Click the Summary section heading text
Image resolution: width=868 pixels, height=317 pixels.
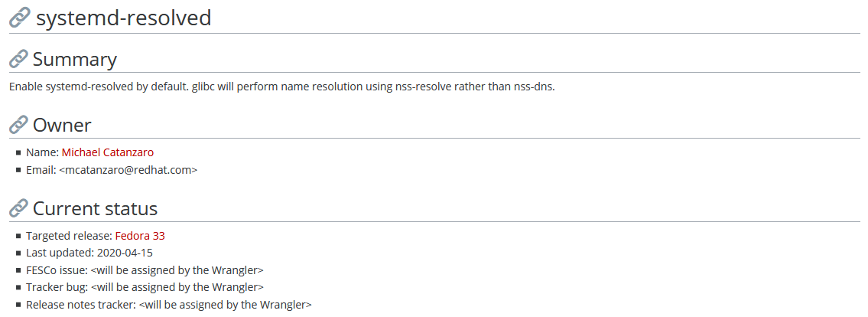coord(74,60)
